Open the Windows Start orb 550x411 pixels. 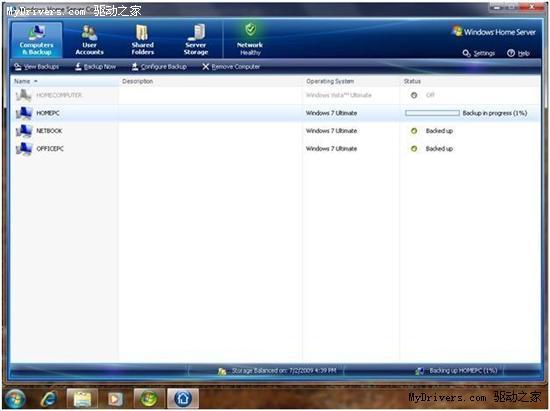(15, 399)
